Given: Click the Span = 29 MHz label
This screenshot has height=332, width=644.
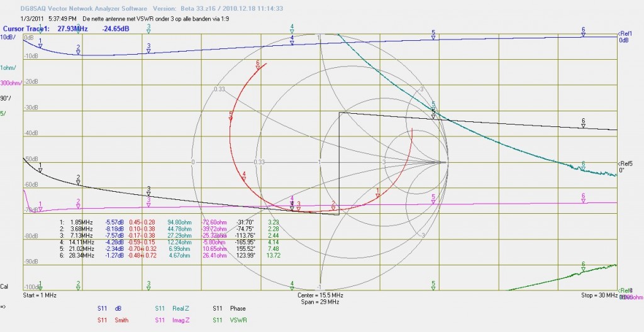Looking at the screenshot, I should (320, 302).
